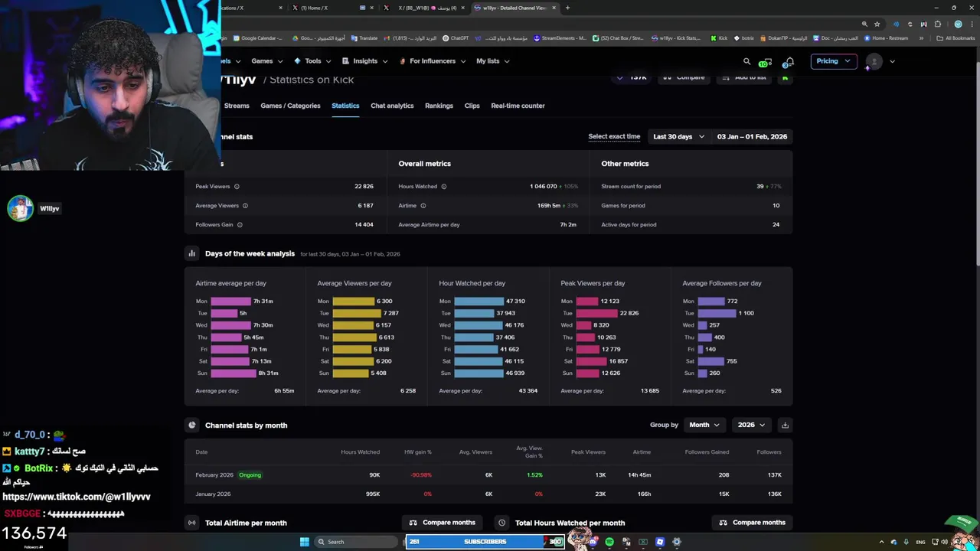The height and width of the screenshot is (551, 980).
Task: Expand the Tools menu
Action: pos(312,61)
